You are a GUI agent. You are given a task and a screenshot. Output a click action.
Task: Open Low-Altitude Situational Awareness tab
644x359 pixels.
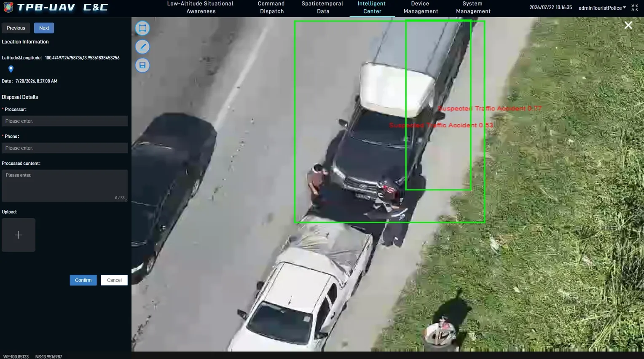(x=201, y=8)
